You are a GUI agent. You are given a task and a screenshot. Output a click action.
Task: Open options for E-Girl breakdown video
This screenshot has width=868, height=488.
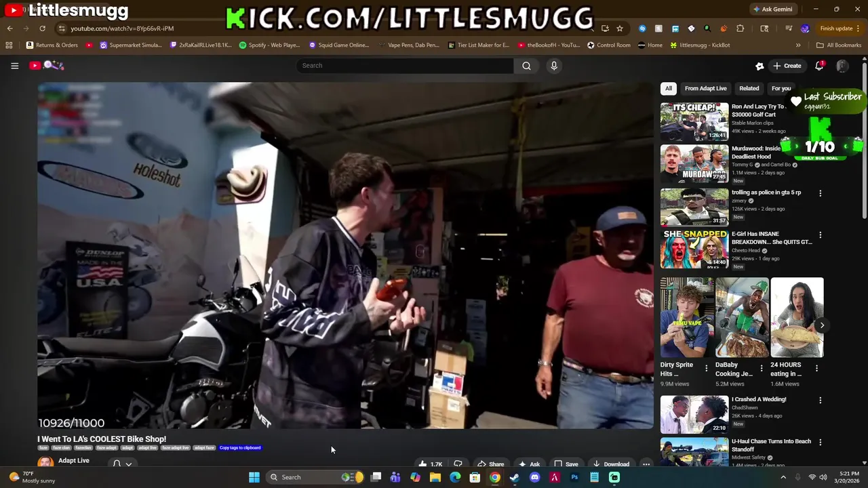820,235
